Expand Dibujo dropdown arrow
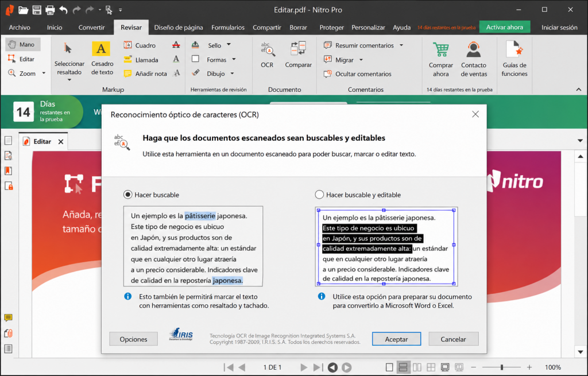 click(x=232, y=73)
